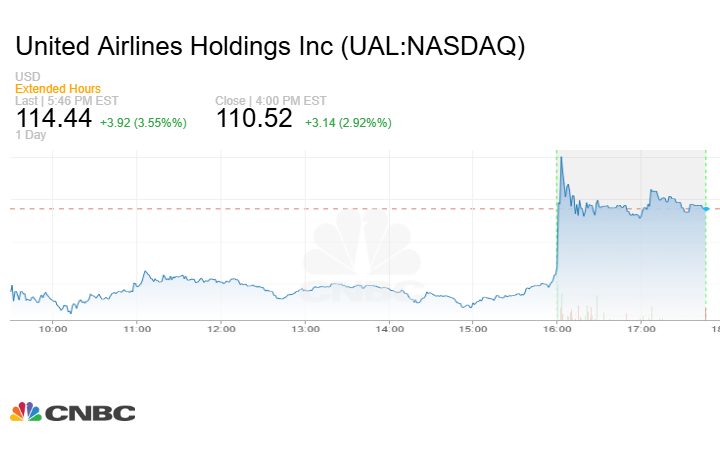The width and height of the screenshot is (720, 450).
Task: Click the last price 114.44
Action: pos(54,119)
